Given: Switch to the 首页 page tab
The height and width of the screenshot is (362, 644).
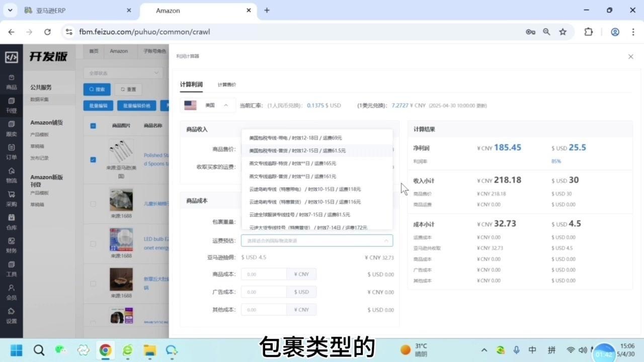Looking at the screenshot, I should coord(94,51).
